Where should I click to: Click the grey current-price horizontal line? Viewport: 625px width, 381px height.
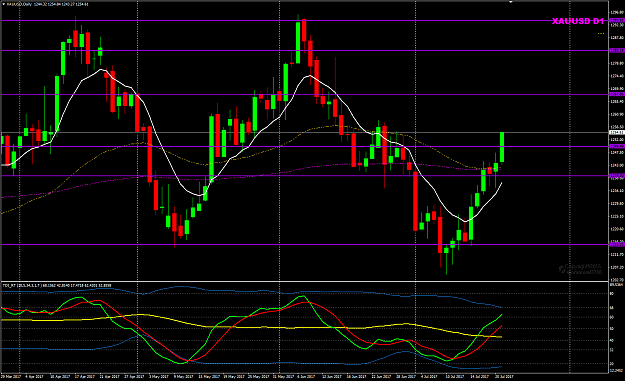[305, 132]
